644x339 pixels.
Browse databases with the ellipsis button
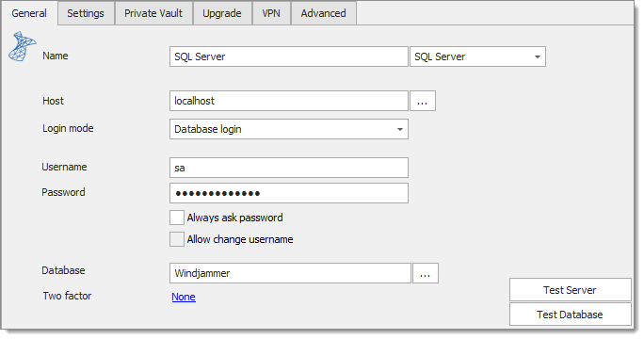coord(426,273)
